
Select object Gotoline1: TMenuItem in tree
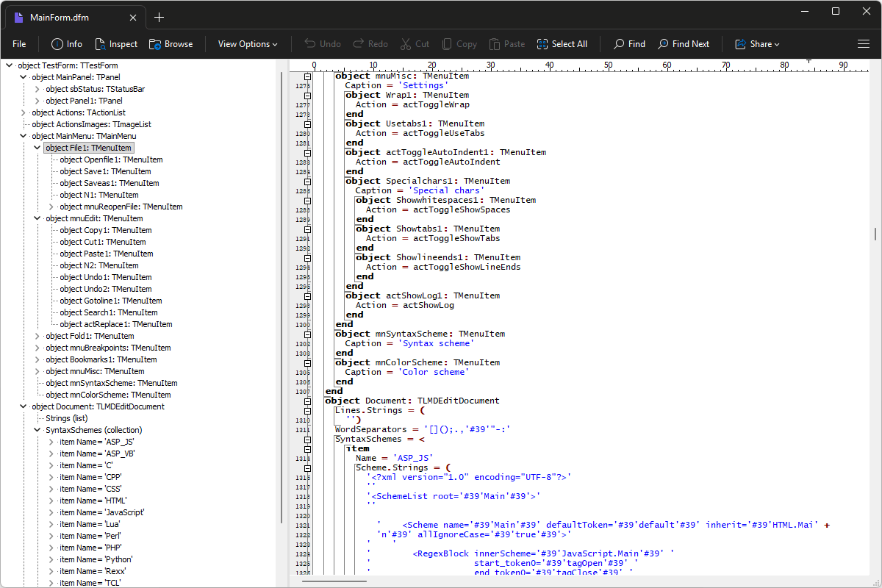pyautogui.click(x=111, y=301)
